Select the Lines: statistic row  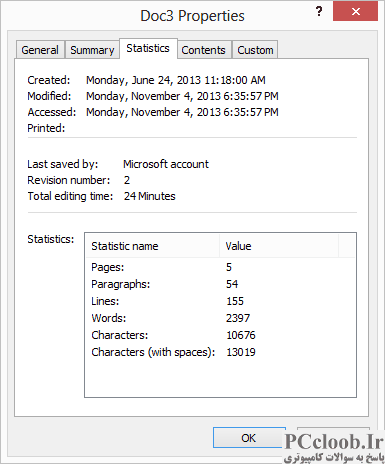221,301
